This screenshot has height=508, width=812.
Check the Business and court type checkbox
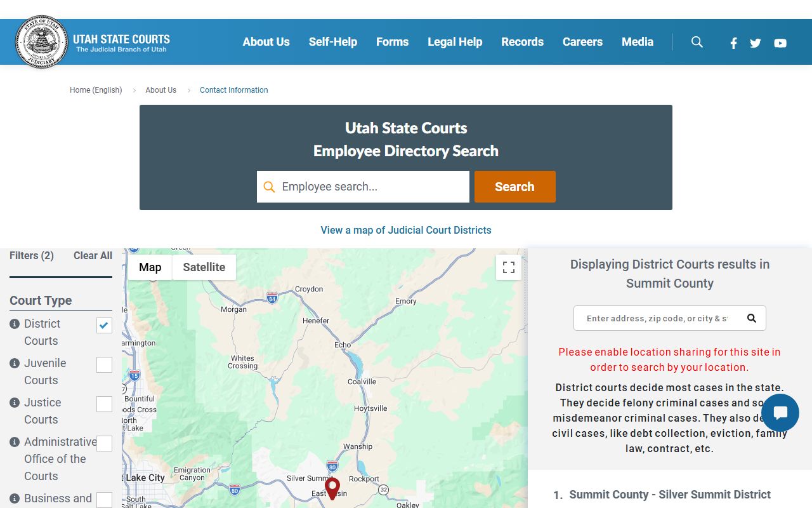pos(104,500)
